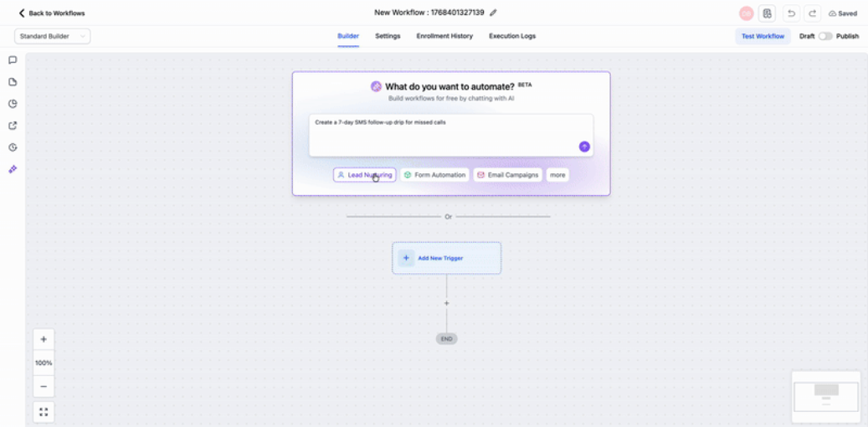Select the Form Automation suggestion chip
The image size is (868, 427).
click(x=434, y=175)
